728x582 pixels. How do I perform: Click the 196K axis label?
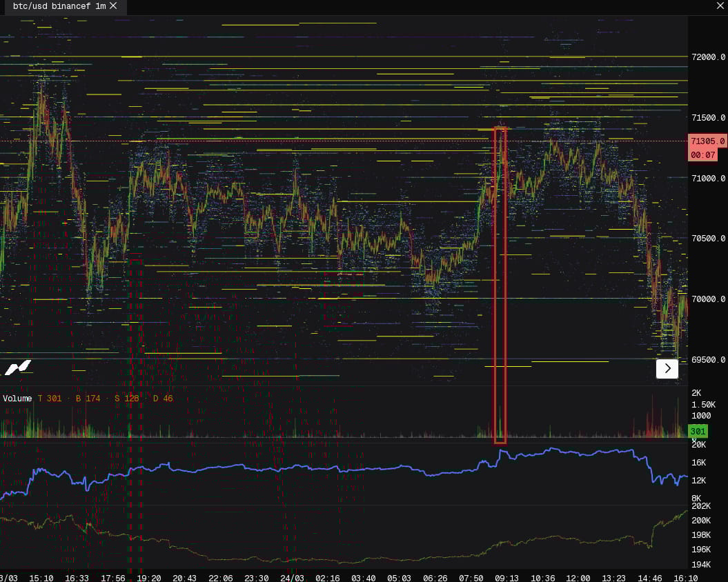coord(701,550)
